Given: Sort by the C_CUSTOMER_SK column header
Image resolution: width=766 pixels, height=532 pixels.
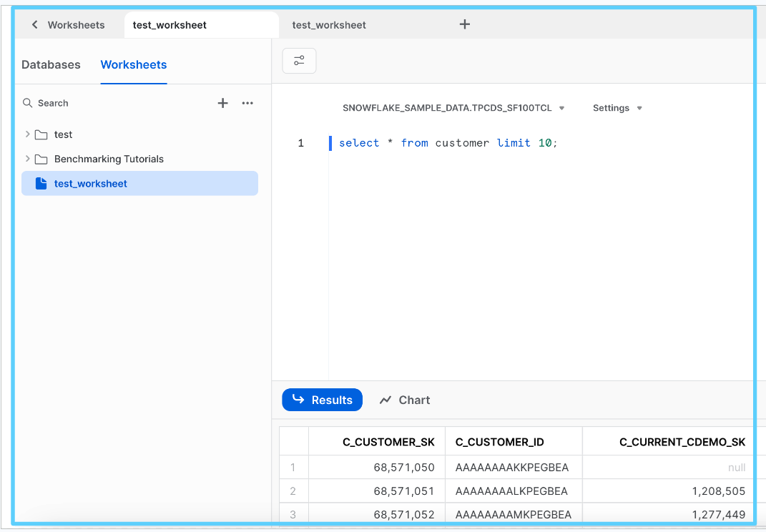Looking at the screenshot, I should pyautogui.click(x=388, y=442).
